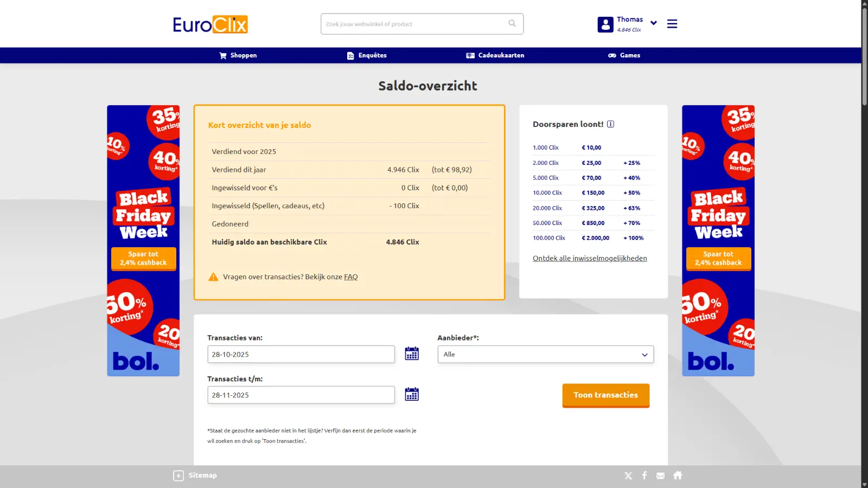Expand the Sitemap using the plus button
This screenshot has width=868, height=488.
178,475
